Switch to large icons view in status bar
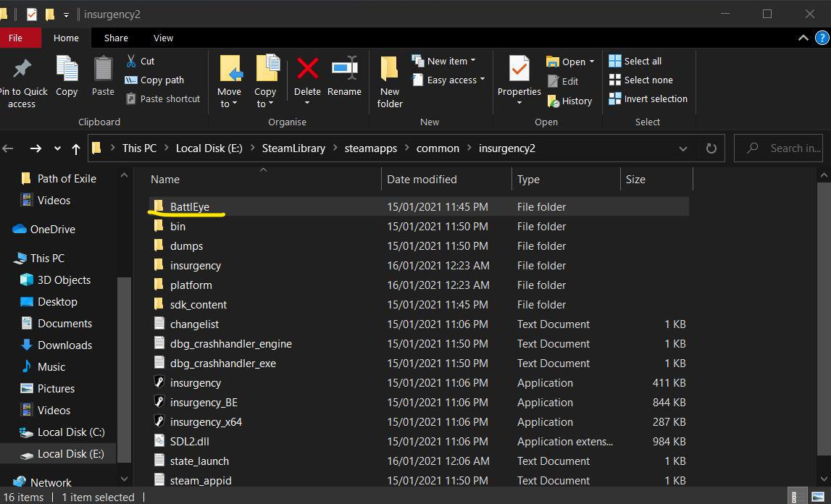The image size is (831, 504). 818,497
